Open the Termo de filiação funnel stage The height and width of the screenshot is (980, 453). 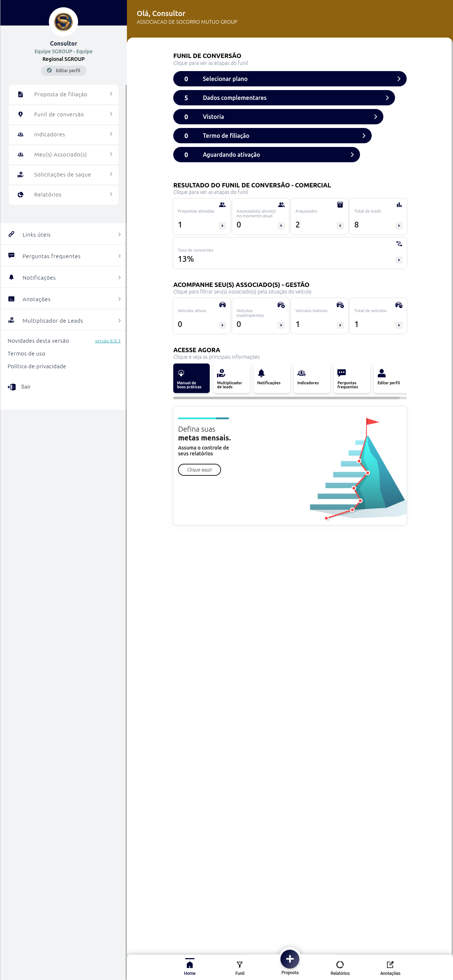pos(272,136)
